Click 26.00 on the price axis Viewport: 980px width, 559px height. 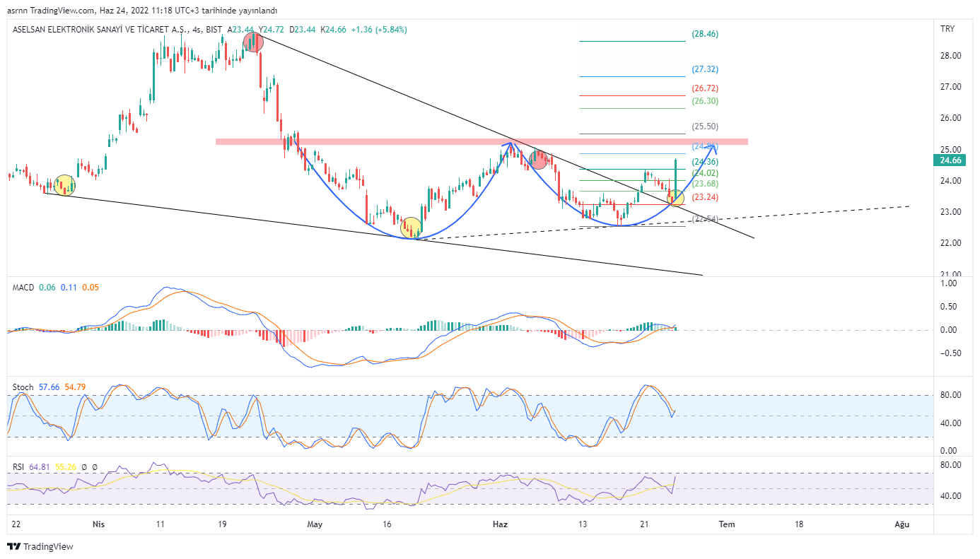coord(950,118)
